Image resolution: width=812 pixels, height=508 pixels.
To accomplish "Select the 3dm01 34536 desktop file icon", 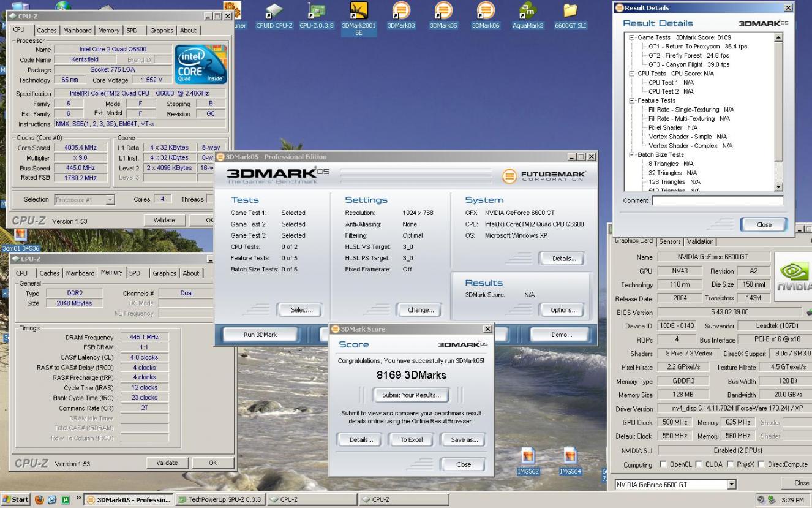I will pyautogui.click(x=21, y=241).
